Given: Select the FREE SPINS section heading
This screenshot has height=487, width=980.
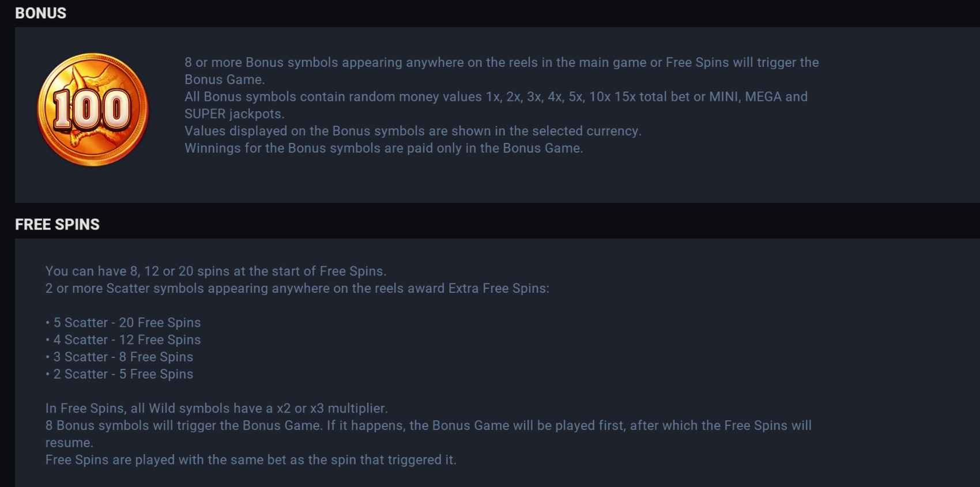Looking at the screenshot, I should (57, 224).
